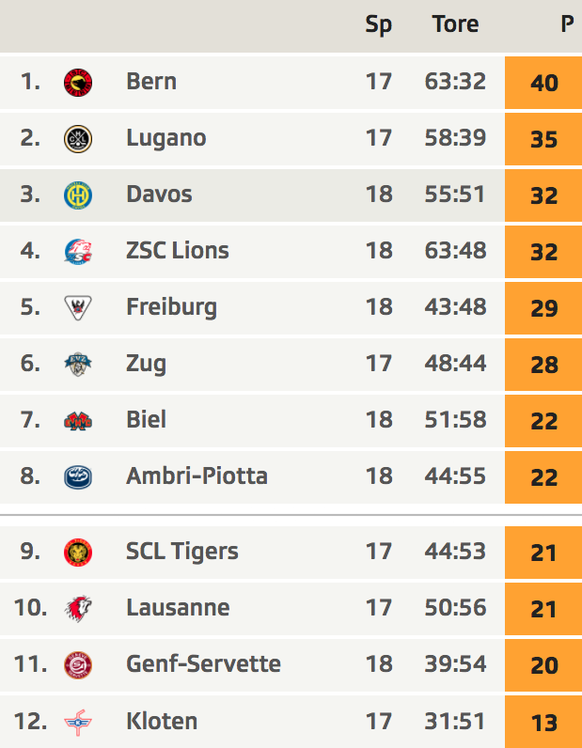This screenshot has width=582, height=748.
Task: Sort by the Tore column header
Action: (x=455, y=24)
